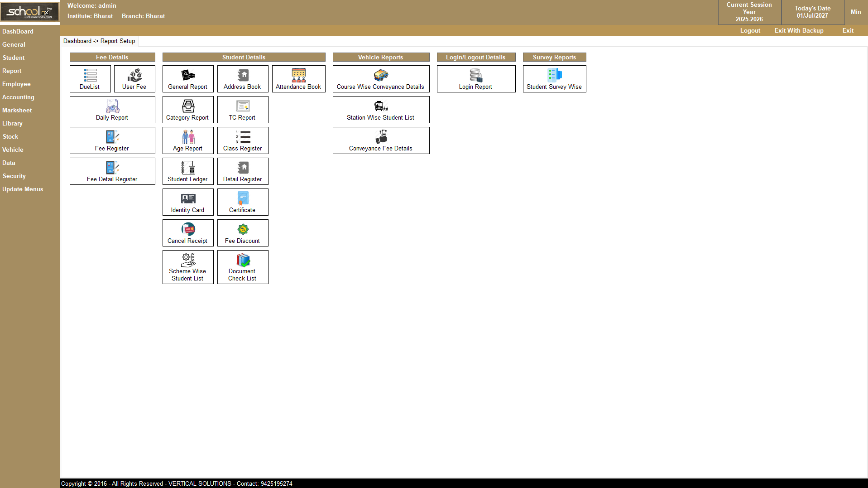Open the Student Survey Wise icon
The image size is (868, 488).
pos(555,75)
